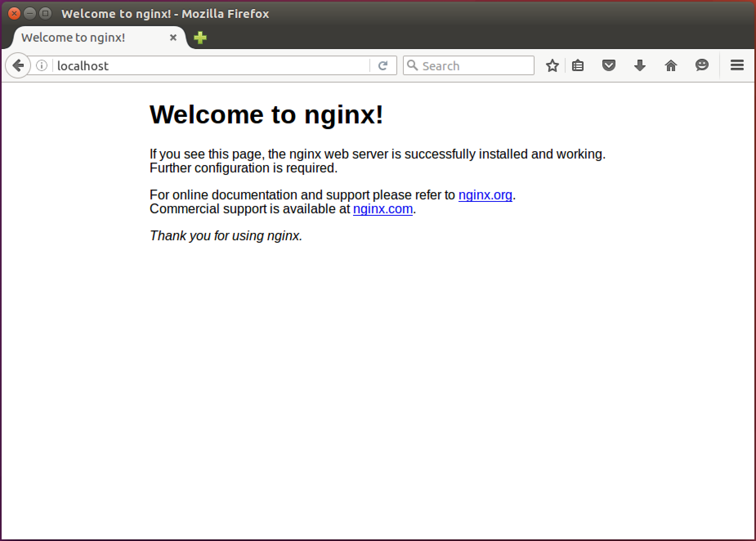756x541 pixels.
Task: Go back using the back arrow button
Action: coord(18,65)
